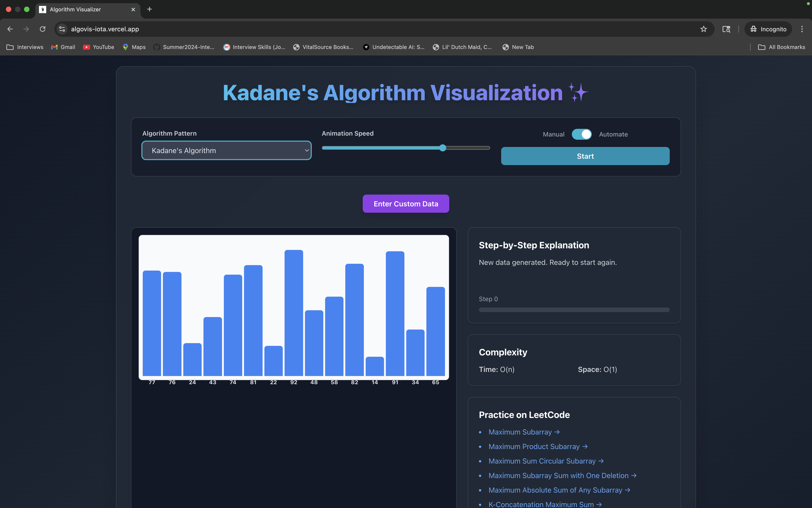Open the Lil' Dutch Maid bookmark
This screenshot has width=812, height=508.
462,47
